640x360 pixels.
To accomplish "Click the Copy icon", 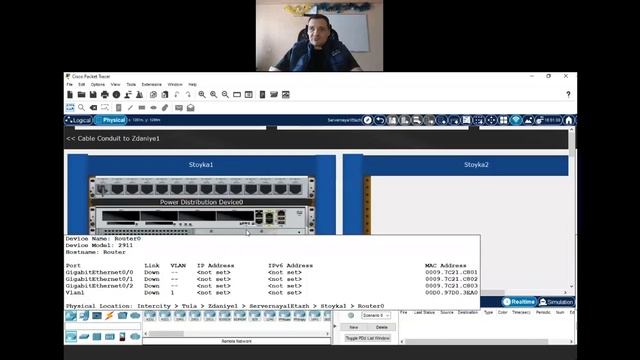I will click(x=153, y=95).
